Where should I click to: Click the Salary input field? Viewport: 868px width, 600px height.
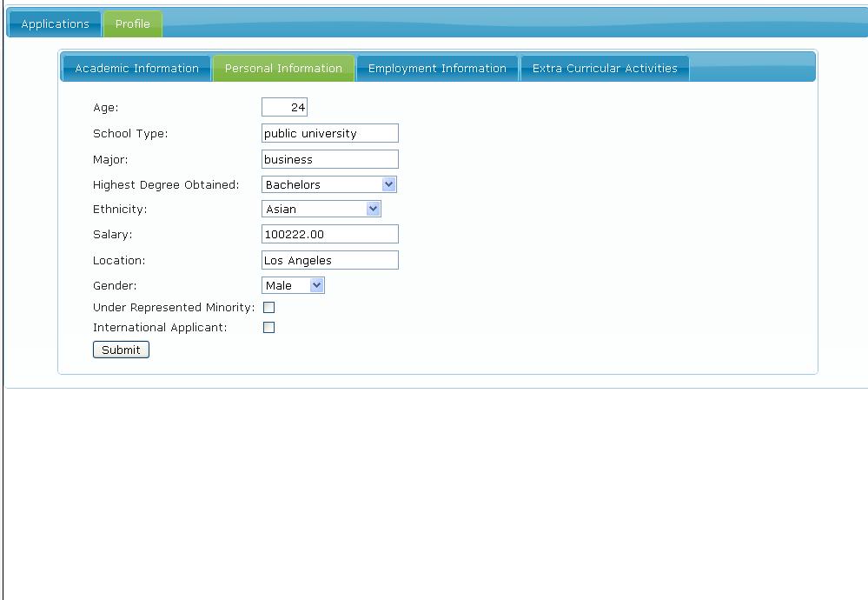pyautogui.click(x=330, y=234)
